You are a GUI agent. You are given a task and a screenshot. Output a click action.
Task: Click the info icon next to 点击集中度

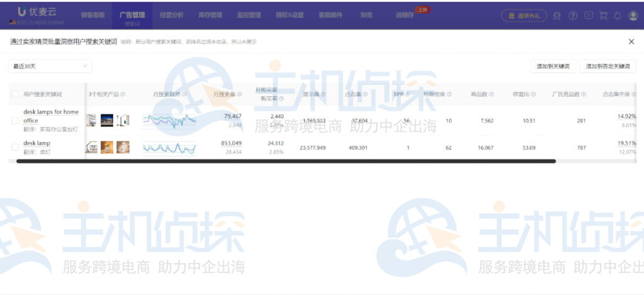click(634, 94)
